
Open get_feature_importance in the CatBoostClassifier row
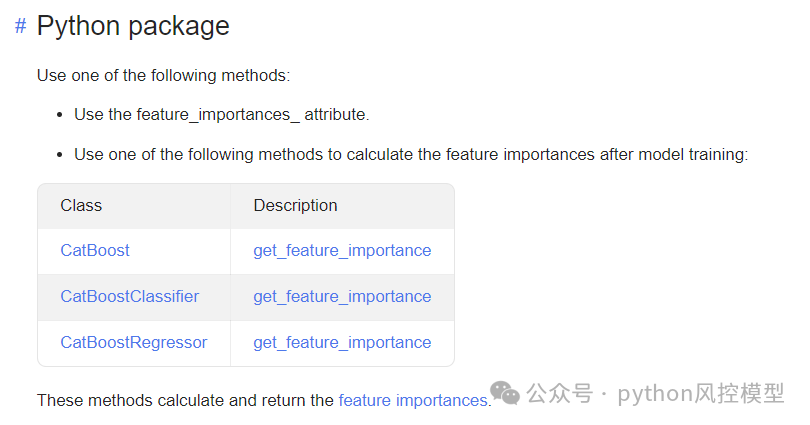click(342, 296)
